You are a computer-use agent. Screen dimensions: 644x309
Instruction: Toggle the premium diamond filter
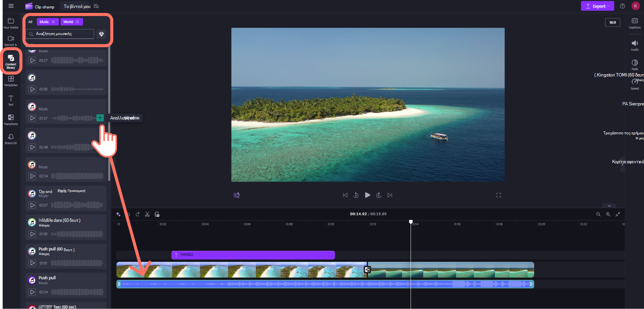tap(102, 34)
